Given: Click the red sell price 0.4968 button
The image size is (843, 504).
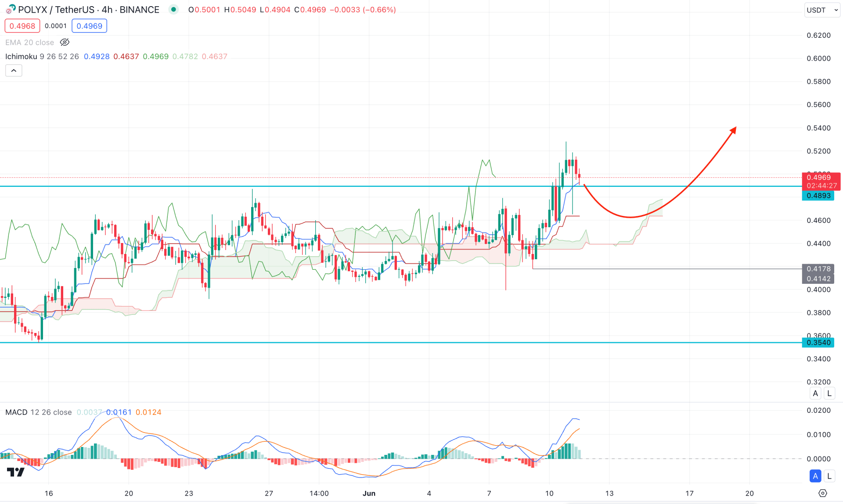Looking at the screenshot, I should [22, 26].
